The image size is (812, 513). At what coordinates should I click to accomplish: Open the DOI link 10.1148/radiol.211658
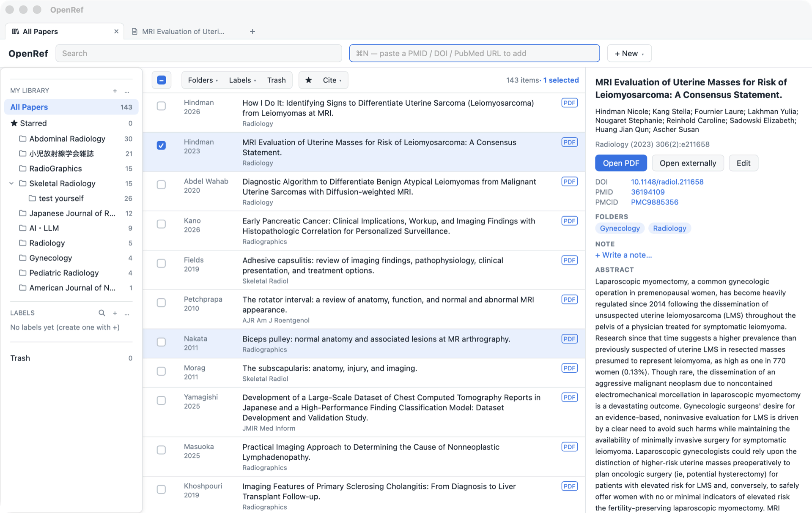667,182
